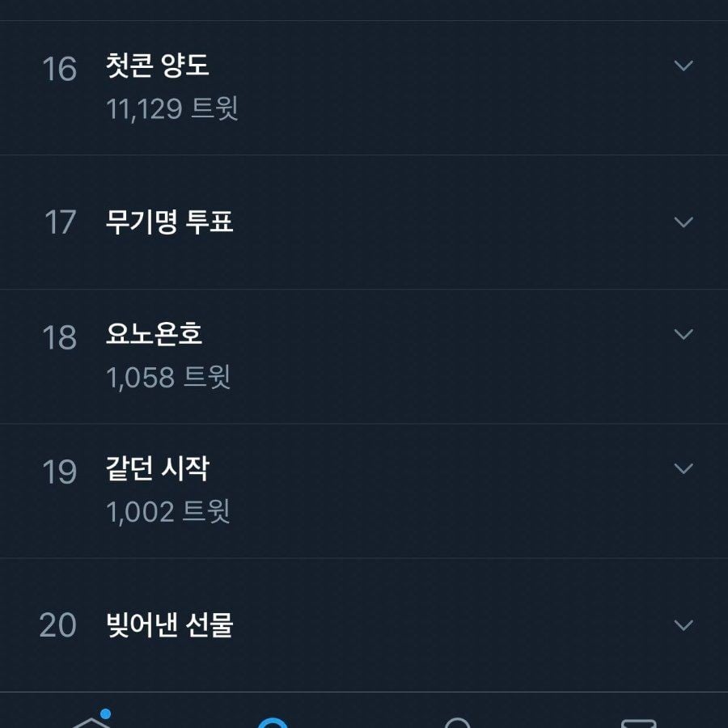Image resolution: width=728 pixels, height=728 pixels.
Task: Tap the Search tab icon
Action: 274,722
